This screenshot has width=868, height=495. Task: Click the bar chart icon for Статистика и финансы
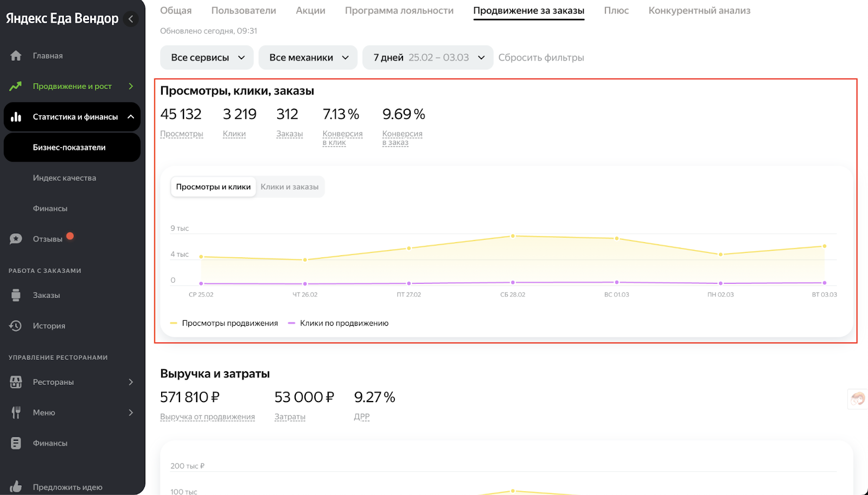coord(16,117)
